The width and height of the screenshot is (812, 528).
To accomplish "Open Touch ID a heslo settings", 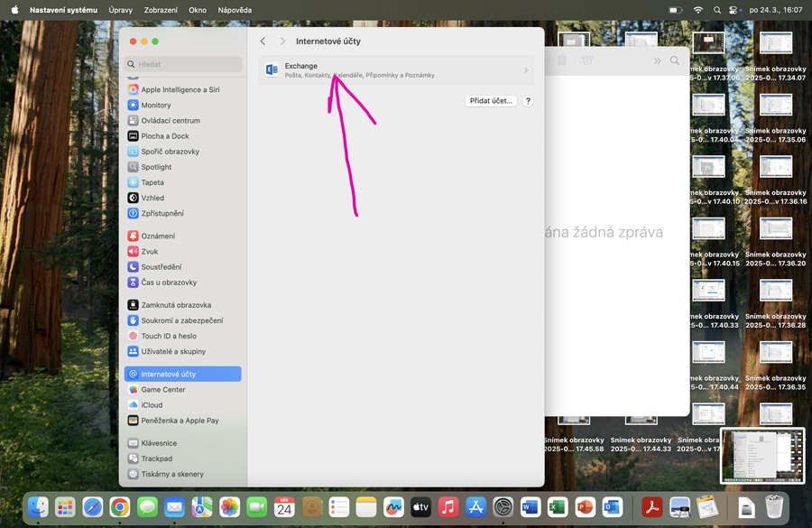I will pos(169,336).
